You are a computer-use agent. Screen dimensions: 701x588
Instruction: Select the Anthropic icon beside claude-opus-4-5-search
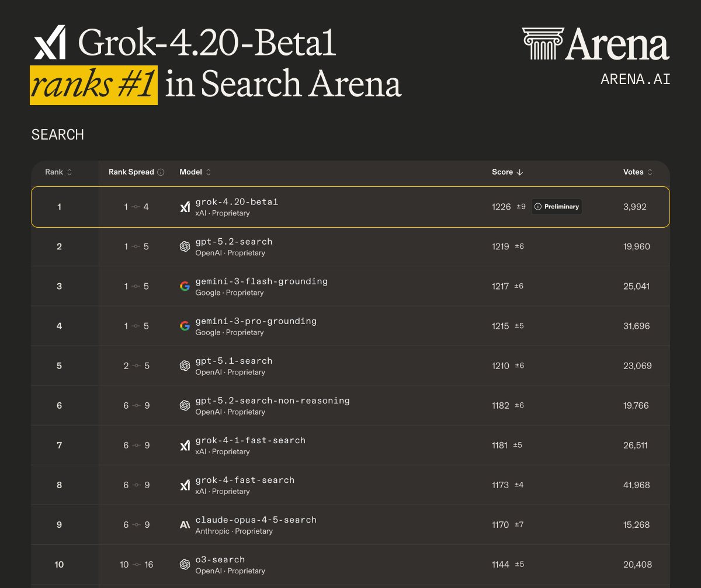[x=185, y=524]
